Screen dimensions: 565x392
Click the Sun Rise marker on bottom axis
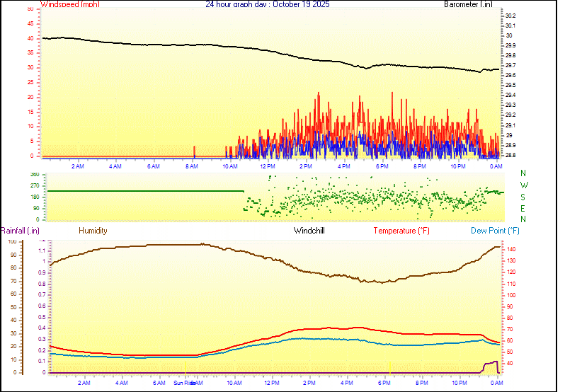(x=183, y=383)
